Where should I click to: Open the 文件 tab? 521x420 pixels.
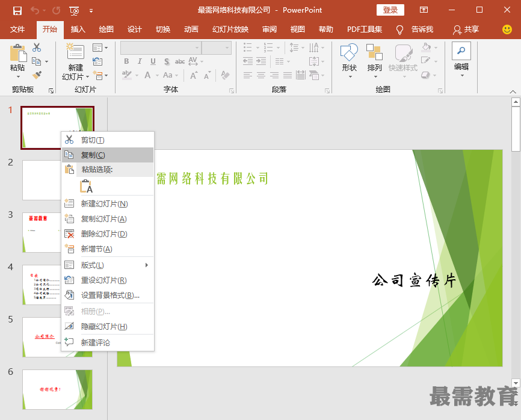pyautogui.click(x=17, y=29)
